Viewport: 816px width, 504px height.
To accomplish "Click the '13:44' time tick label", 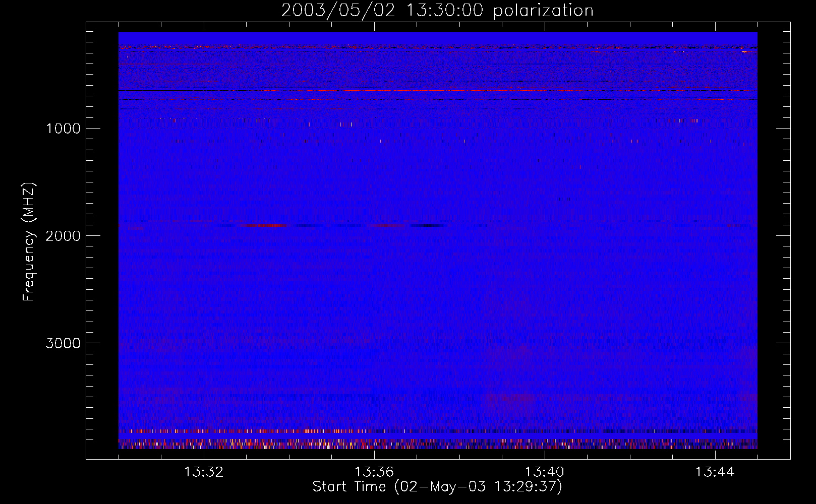I will (x=715, y=472).
